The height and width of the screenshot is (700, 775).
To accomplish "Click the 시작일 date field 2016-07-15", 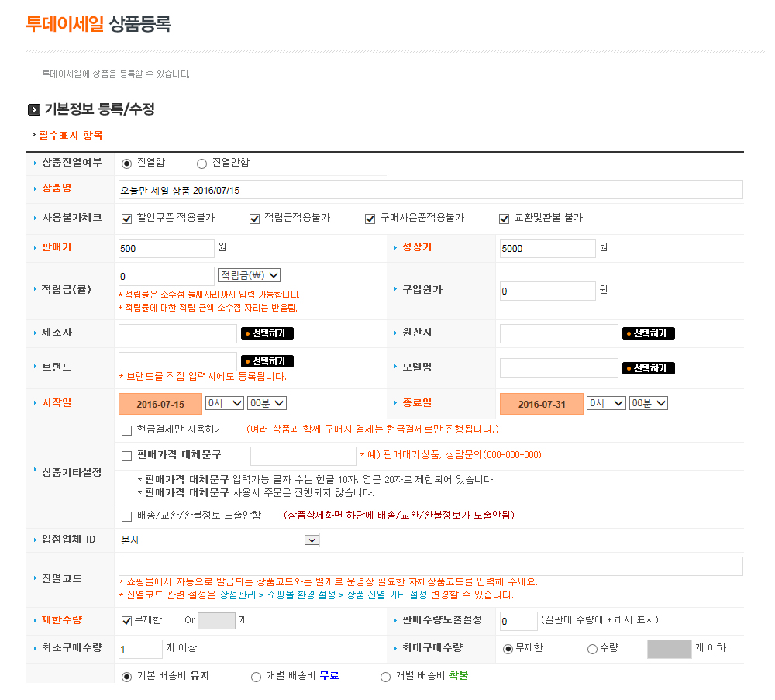I will [160, 404].
